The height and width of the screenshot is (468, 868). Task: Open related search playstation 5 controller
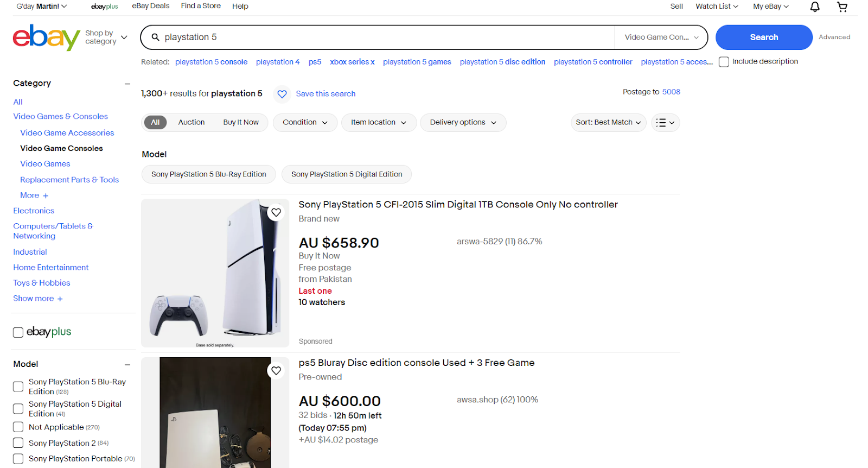(x=593, y=62)
